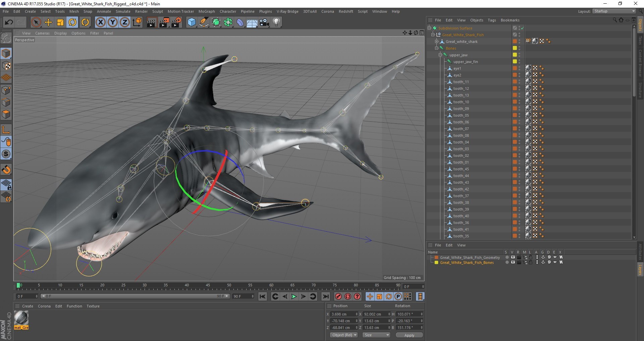
Task: Open the Object (Rel) coordinate dropdown
Action: point(344,335)
